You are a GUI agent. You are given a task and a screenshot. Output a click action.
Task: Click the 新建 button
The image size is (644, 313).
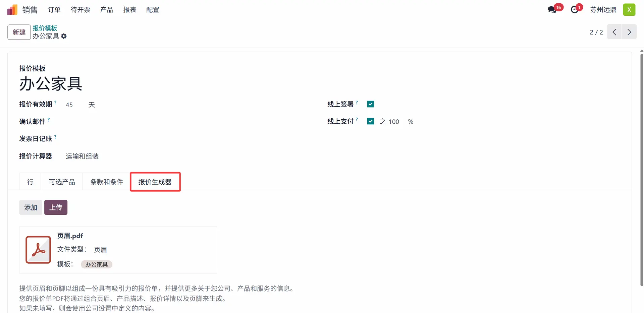coord(19,32)
